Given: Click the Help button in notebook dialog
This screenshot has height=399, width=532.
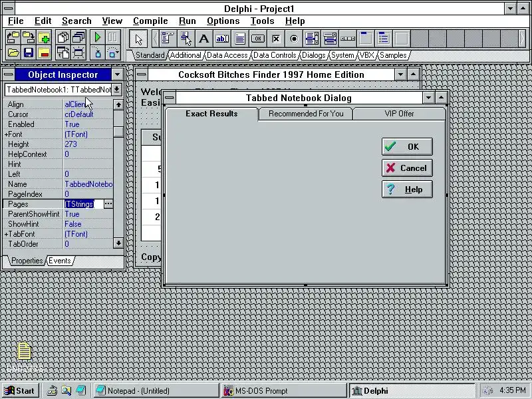Looking at the screenshot, I should point(407,190).
